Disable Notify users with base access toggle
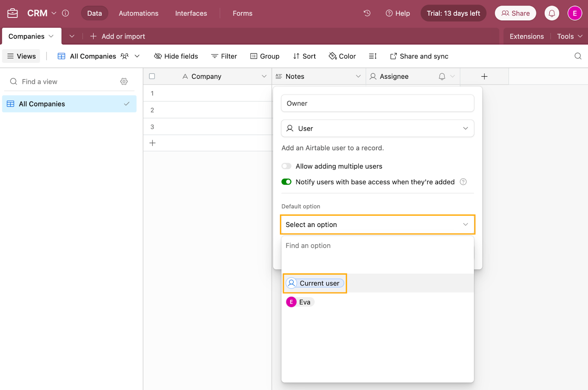 [286, 182]
